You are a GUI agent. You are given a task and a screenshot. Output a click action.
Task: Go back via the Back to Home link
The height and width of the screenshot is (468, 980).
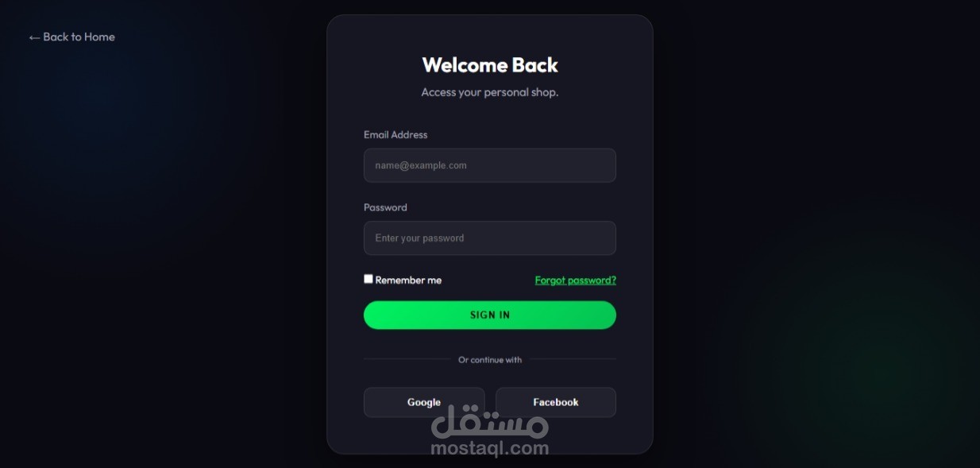tap(72, 37)
